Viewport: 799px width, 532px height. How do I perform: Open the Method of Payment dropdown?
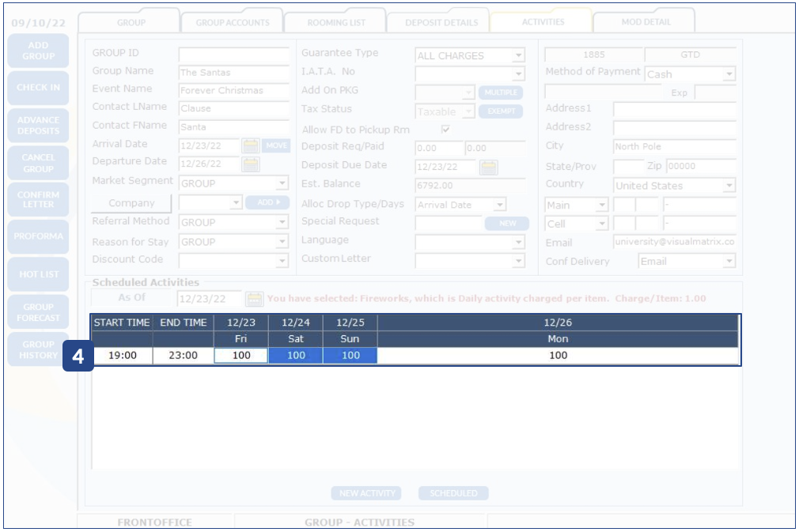pos(729,74)
